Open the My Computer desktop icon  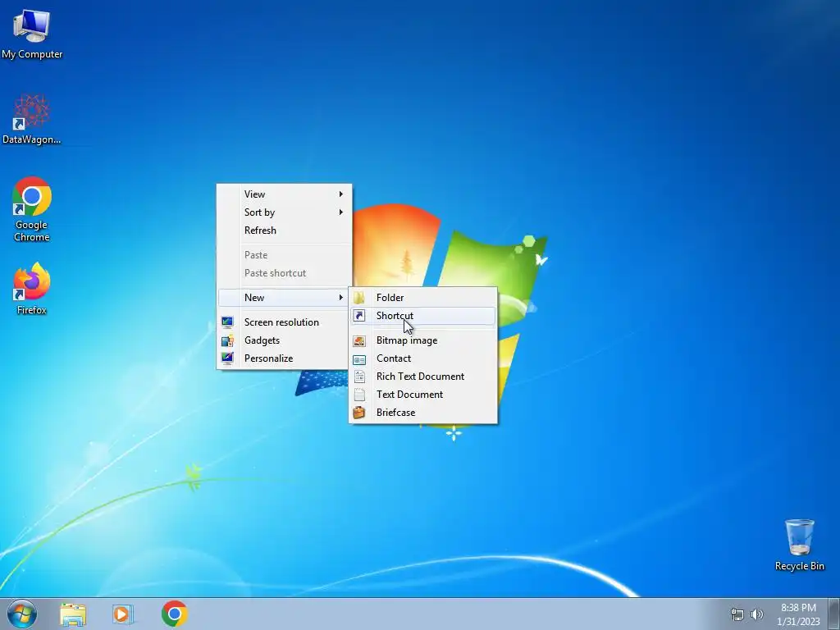click(x=32, y=34)
